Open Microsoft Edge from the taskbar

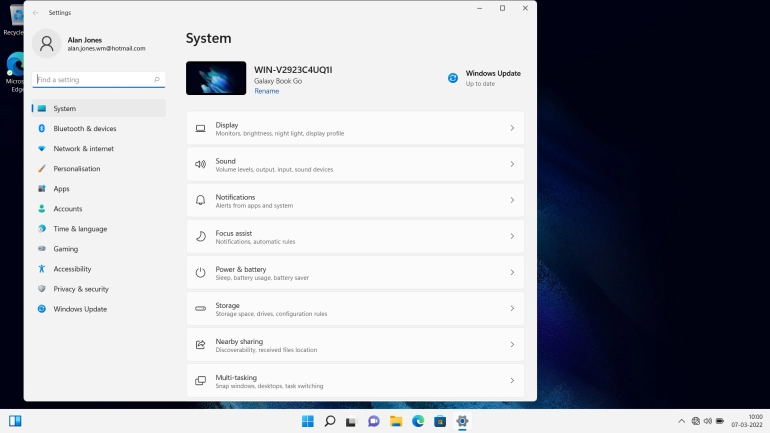[x=418, y=421]
